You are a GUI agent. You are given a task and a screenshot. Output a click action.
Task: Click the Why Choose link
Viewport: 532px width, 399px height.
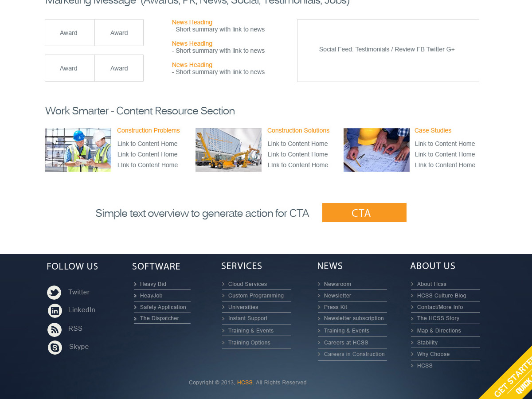click(433, 354)
